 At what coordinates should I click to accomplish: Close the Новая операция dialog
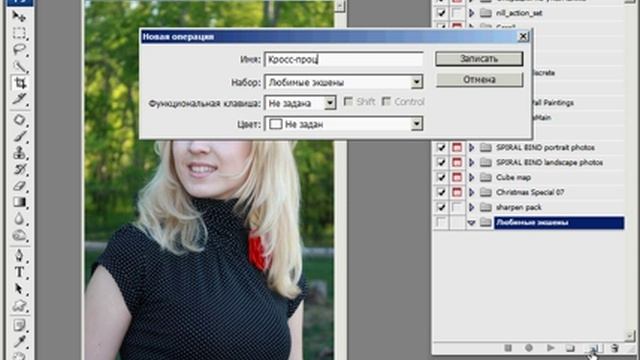[x=523, y=37]
